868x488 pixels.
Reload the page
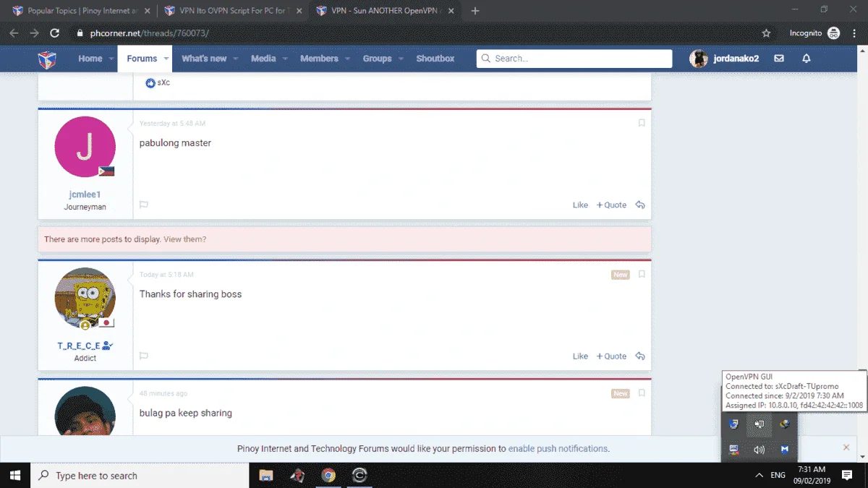tap(54, 33)
